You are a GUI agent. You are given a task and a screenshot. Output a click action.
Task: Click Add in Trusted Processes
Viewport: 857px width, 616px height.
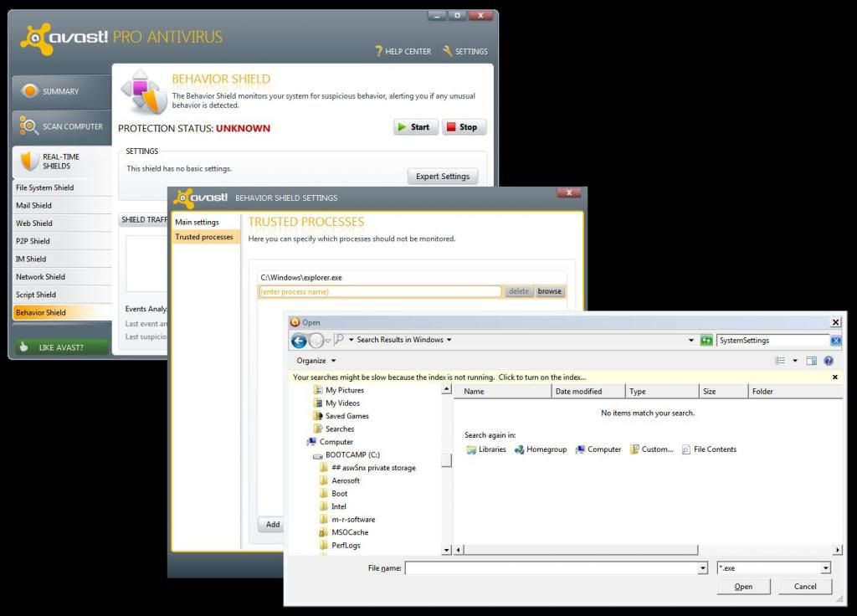pos(272,524)
